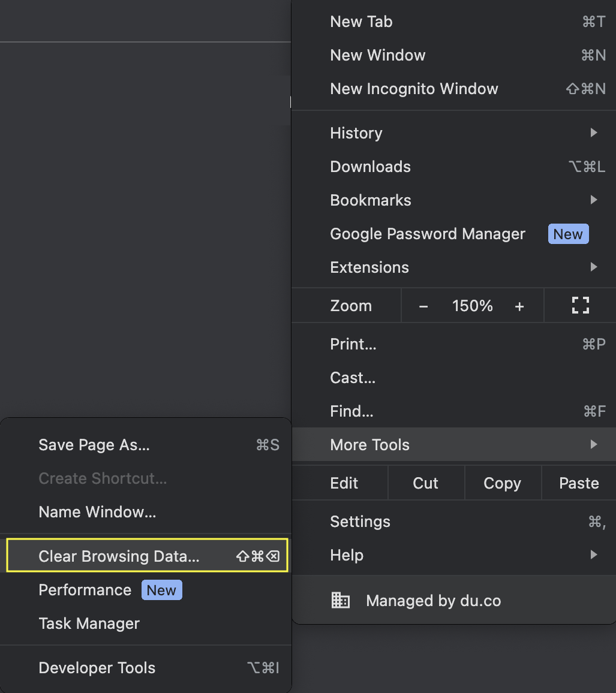Viewport: 616px width, 693px height.
Task: Expand the Extensions submenu arrow
Action: point(594,267)
